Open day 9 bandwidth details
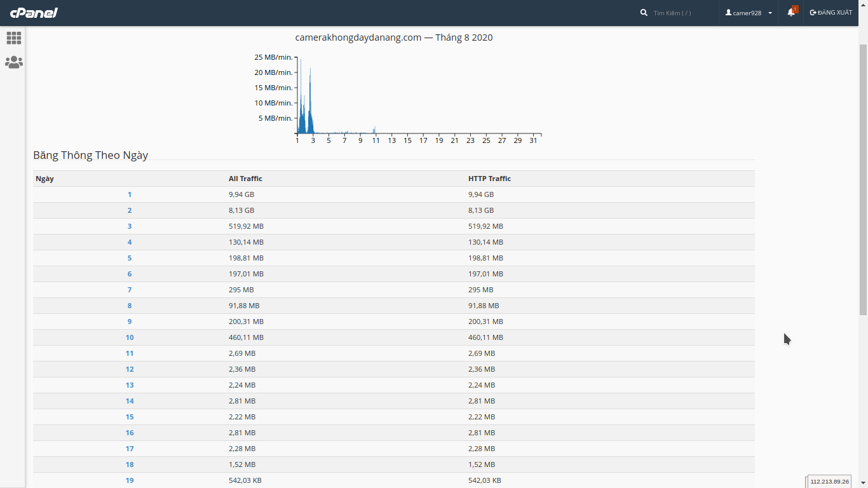Screen dimensions: 868x488 pyautogui.click(x=130, y=322)
